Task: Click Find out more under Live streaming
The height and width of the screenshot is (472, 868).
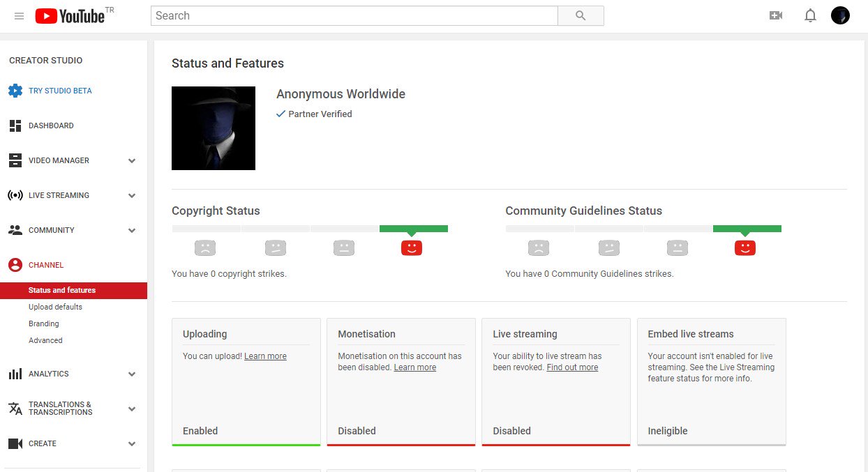Action: tap(572, 367)
